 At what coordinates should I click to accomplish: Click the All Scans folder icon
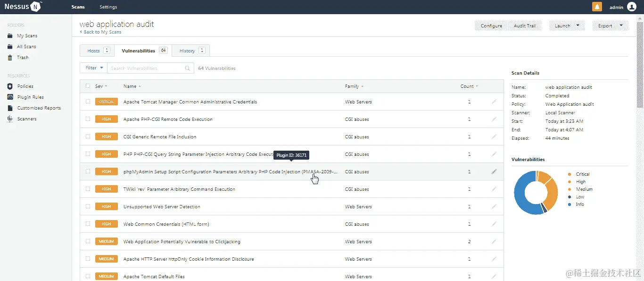tap(10, 47)
